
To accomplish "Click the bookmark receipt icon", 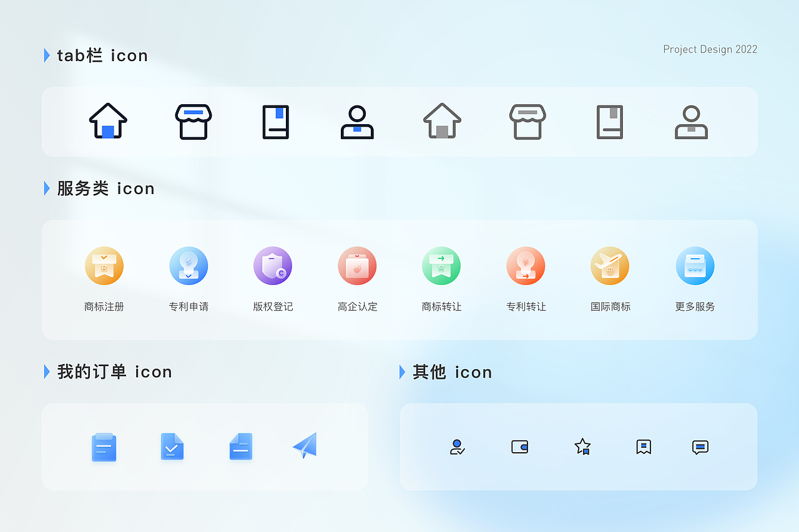I will (644, 447).
